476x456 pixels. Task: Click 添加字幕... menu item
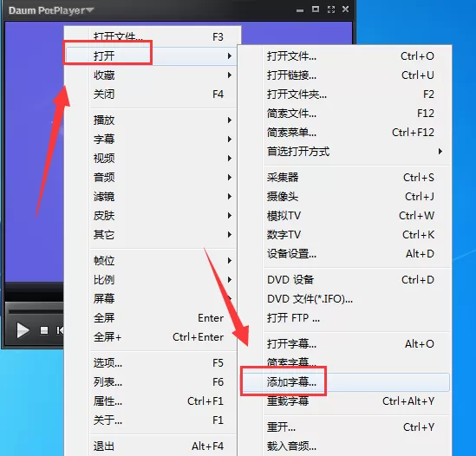(344, 382)
